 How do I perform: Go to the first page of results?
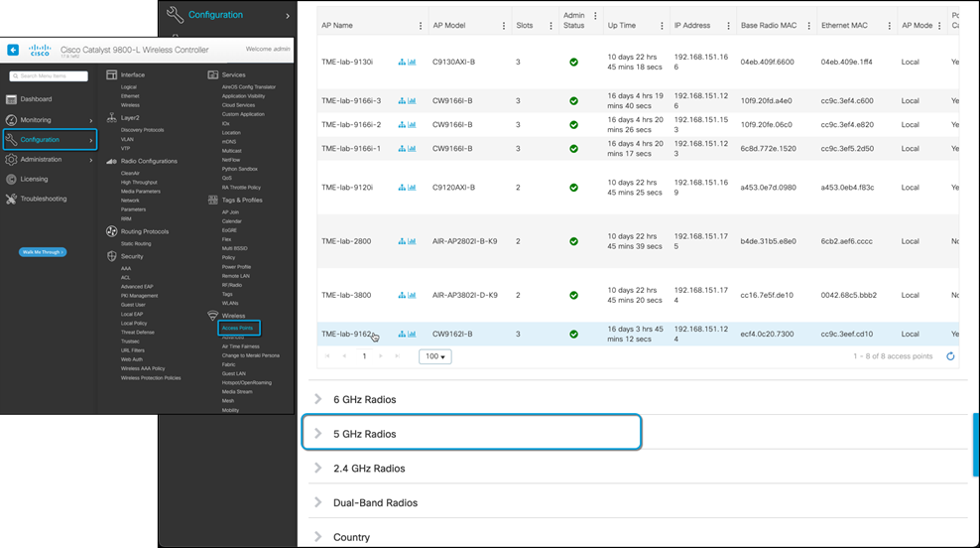tap(327, 356)
